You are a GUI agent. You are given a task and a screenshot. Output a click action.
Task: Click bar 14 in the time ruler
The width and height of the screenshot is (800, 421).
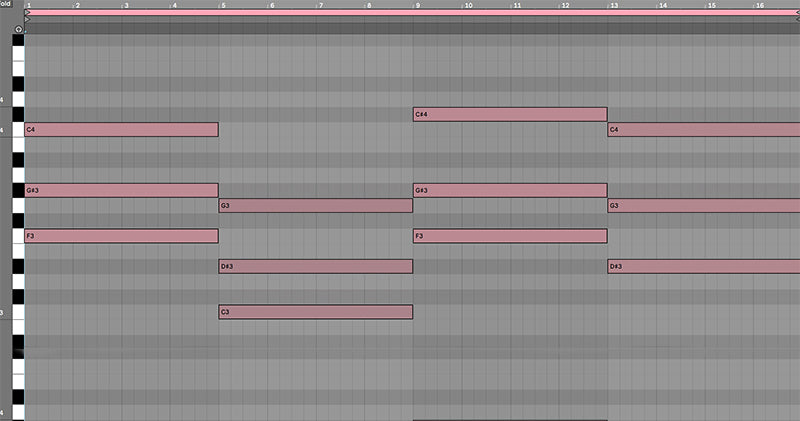(662, 5)
